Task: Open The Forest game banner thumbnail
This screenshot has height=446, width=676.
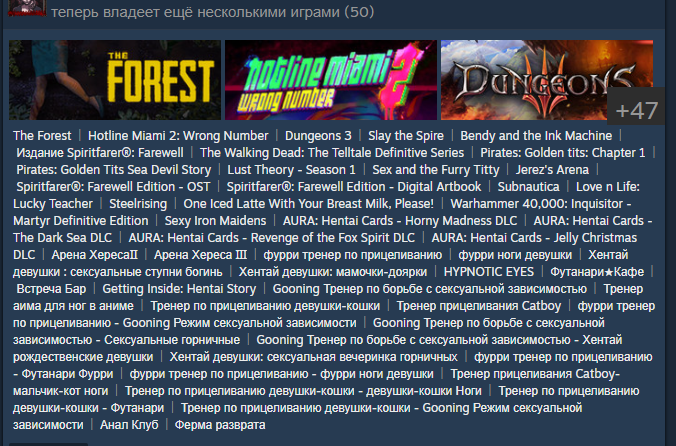Action: point(115,80)
